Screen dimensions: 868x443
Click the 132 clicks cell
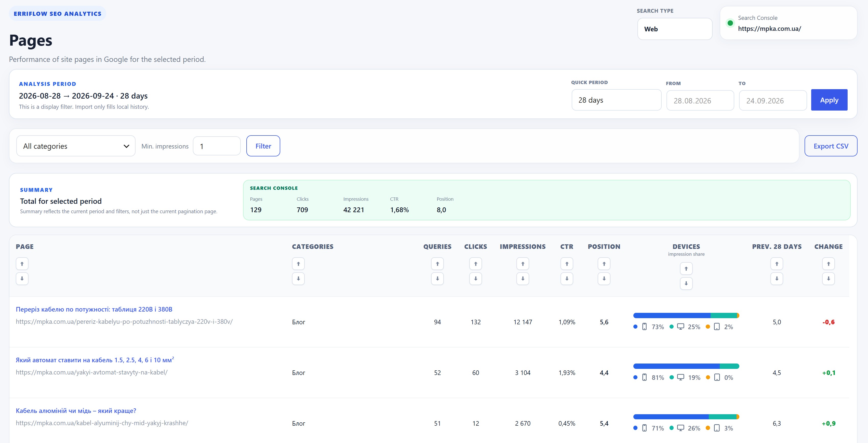point(475,322)
